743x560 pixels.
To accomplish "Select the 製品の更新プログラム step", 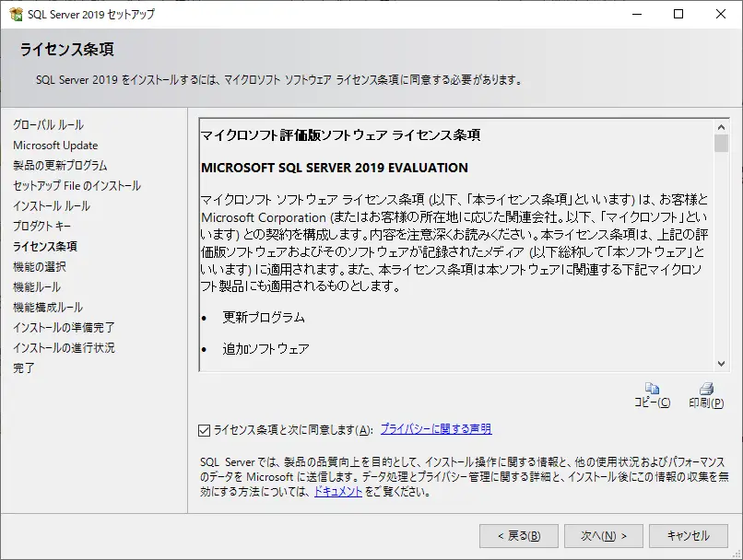I will point(60,166).
